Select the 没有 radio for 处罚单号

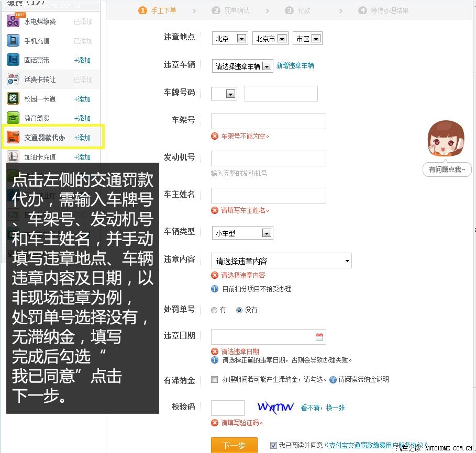point(239,310)
